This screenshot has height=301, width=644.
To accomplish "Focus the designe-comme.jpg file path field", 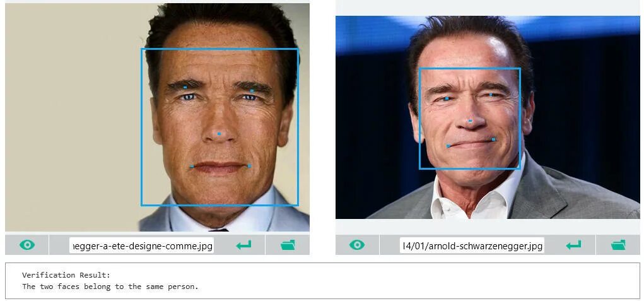I will 141,245.
